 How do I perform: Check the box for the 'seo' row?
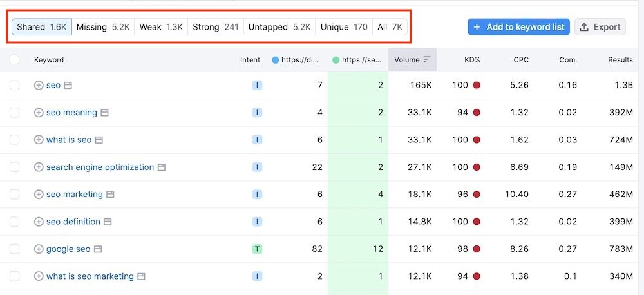coord(15,85)
